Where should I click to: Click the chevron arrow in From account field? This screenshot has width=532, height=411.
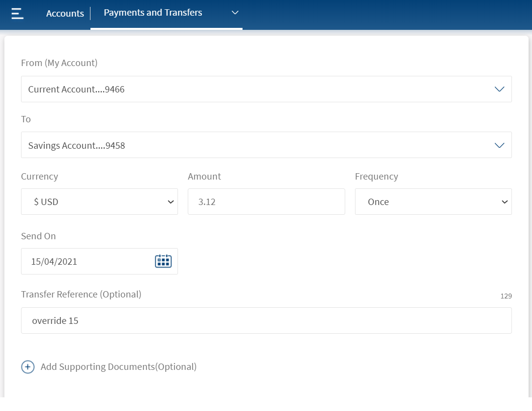click(499, 89)
